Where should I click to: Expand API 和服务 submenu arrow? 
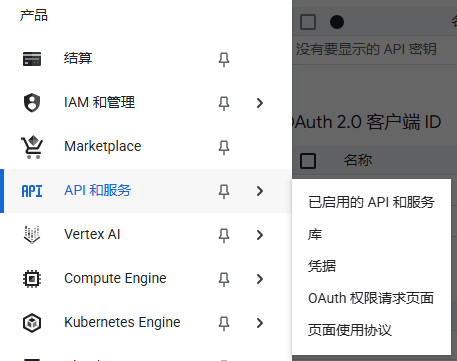[x=260, y=191]
